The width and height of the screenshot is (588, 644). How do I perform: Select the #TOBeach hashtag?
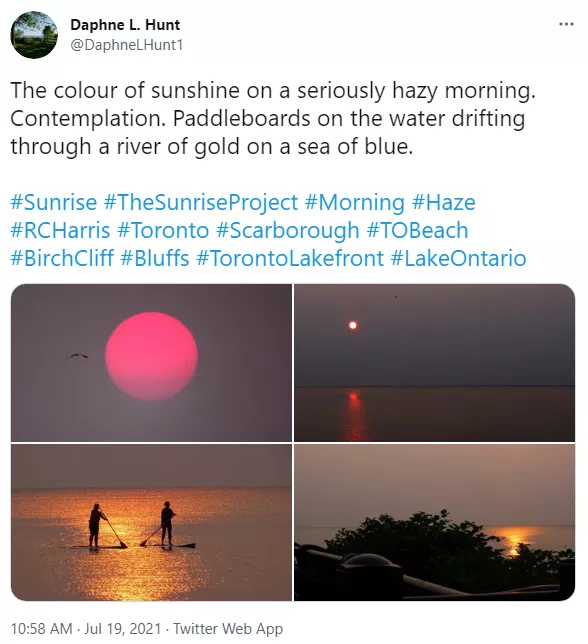417,230
